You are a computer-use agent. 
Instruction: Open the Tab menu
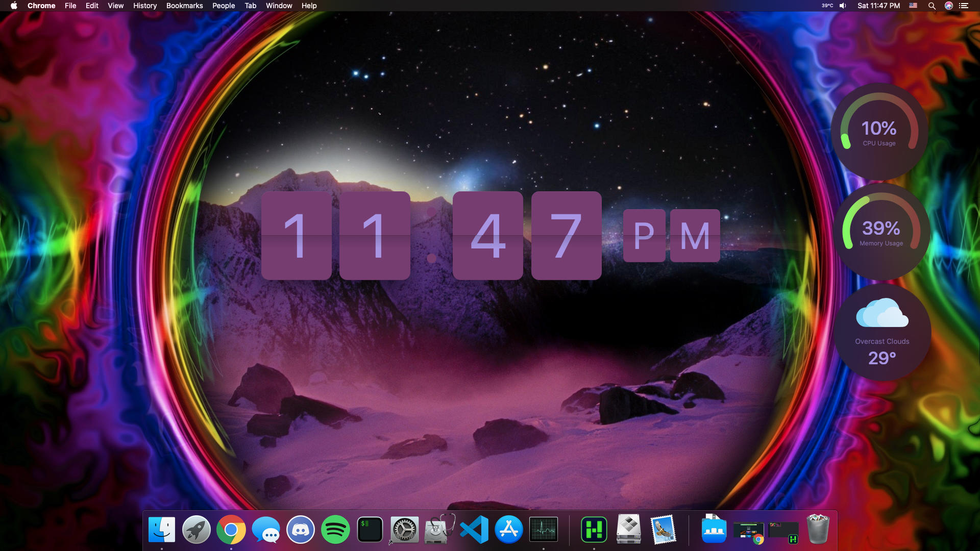(x=250, y=6)
